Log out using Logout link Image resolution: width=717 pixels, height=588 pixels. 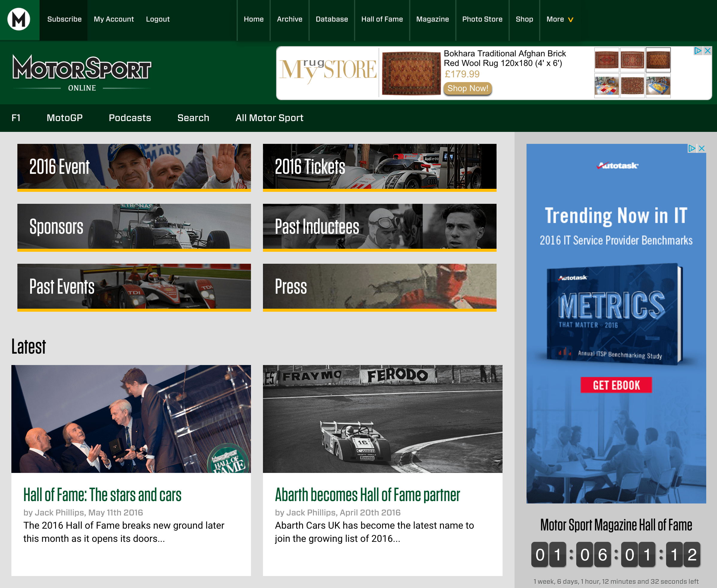[158, 19]
